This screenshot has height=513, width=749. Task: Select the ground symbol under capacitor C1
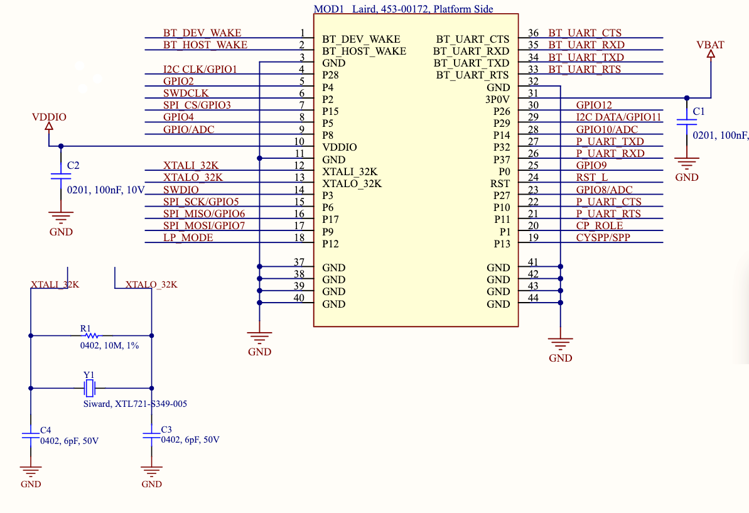[x=686, y=164]
